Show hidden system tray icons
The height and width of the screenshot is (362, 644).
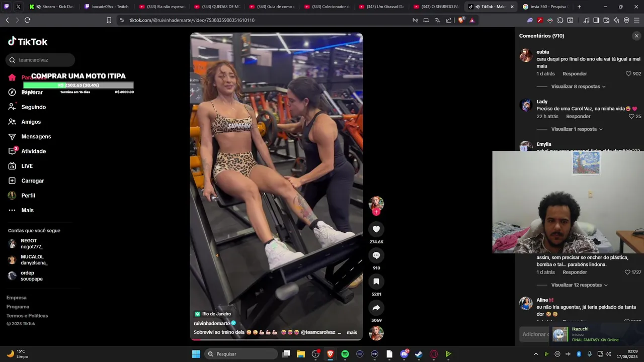536,354
